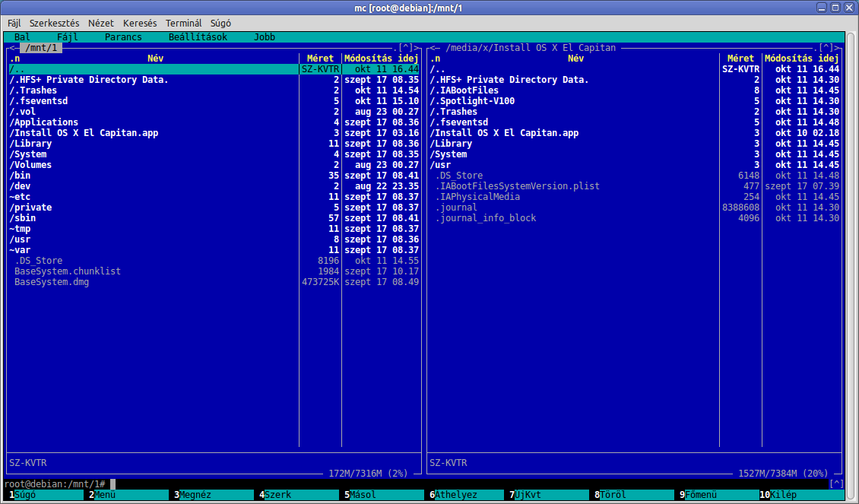This screenshot has height=504, width=859.
Task: Sort left panel by Méret column
Action: click(x=321, y=59)
